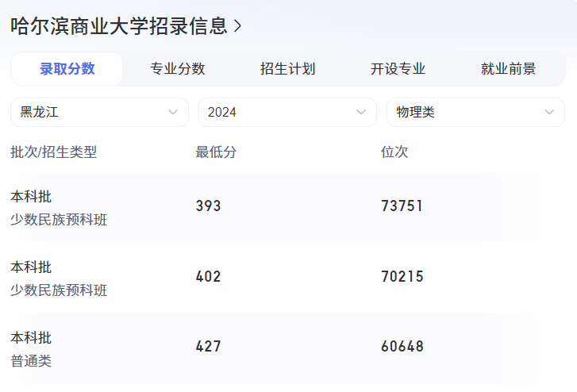Select the minimum score 393
Screen dimensions: 577x392
[x=208, y=206]
